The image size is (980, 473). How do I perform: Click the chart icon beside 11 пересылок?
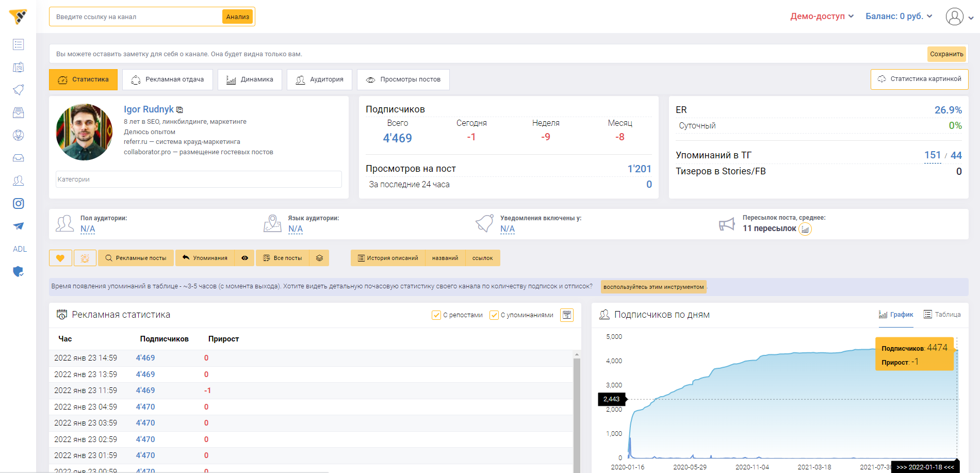(x=805, y=229)
